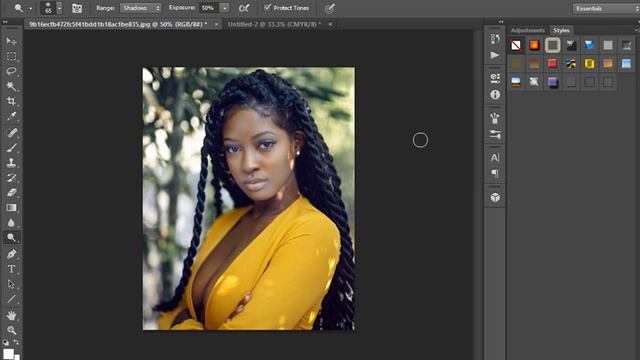Open the Actions panel play icon
640x360 pixels.
click(495, 55)
